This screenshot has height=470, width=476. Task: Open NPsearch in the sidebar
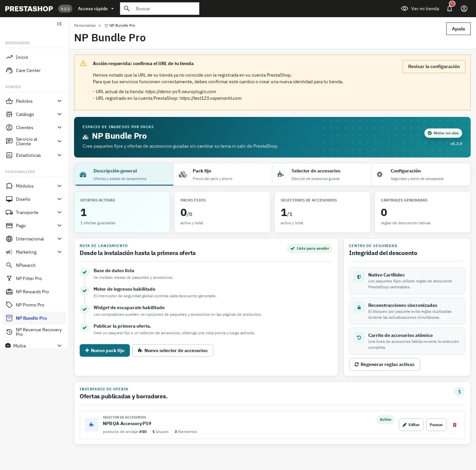tap(34, 265)
